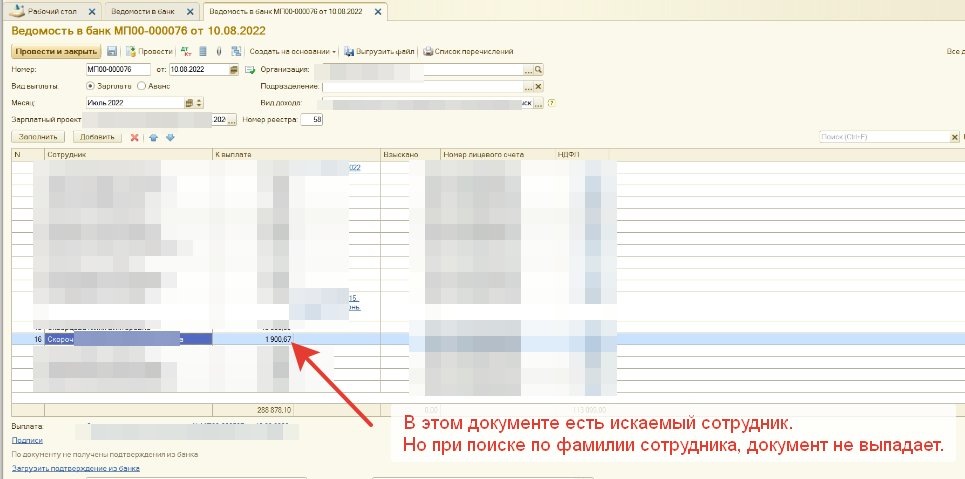
Task: Click the Заполнить button
Action: tap(40, 137)
